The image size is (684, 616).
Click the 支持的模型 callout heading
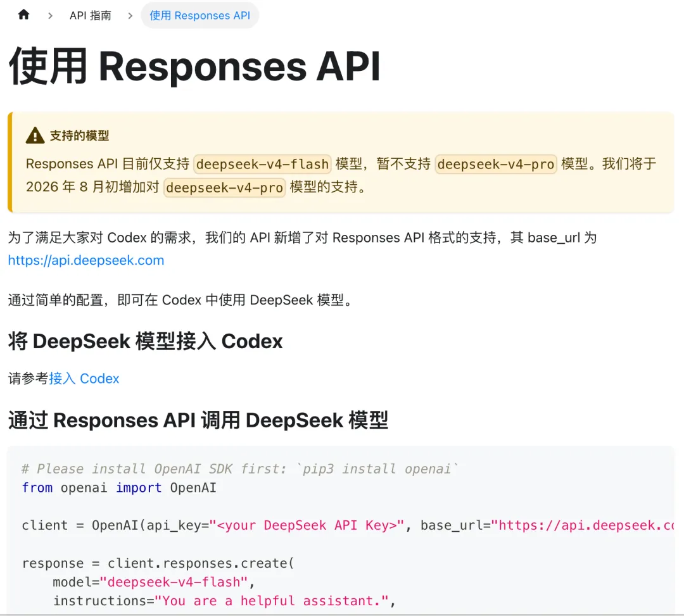coord(79,135)
